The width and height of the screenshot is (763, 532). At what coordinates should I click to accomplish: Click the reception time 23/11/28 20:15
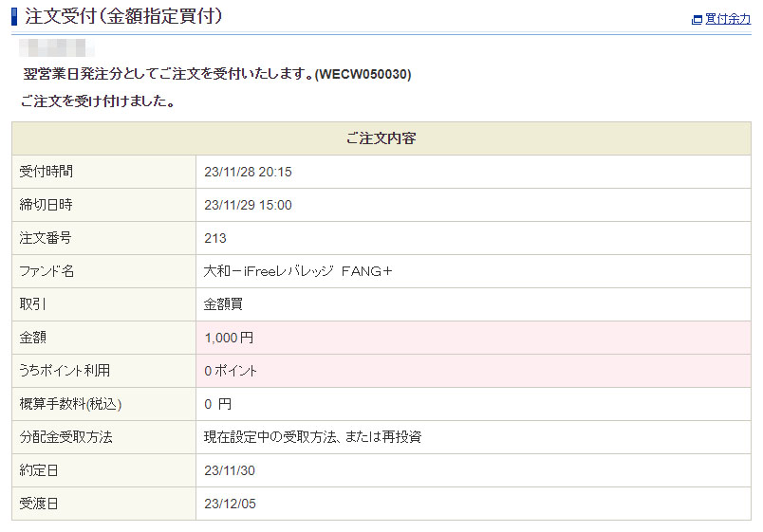coord(248,172)
